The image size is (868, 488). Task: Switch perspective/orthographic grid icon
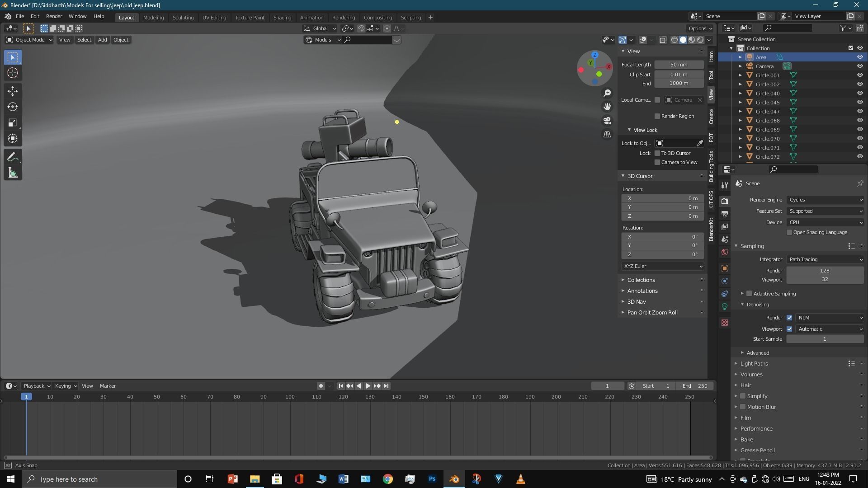point(607,135)
